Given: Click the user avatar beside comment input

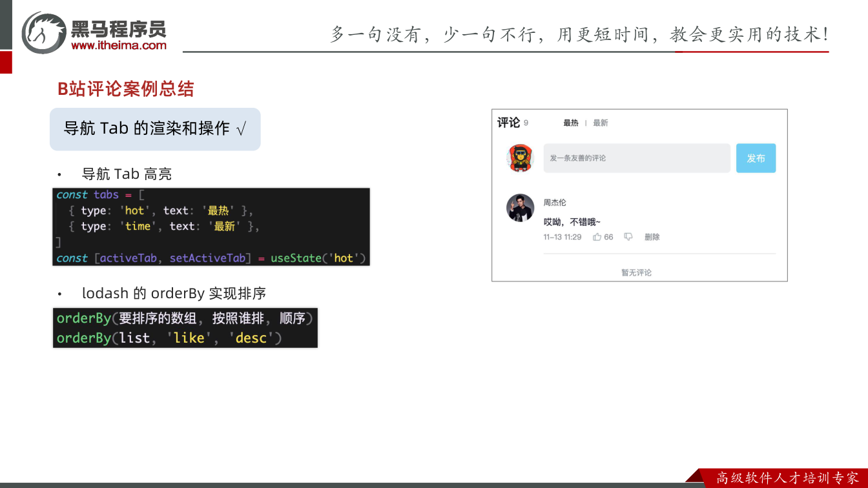Looking at the screenshot, I should point(520,158).
